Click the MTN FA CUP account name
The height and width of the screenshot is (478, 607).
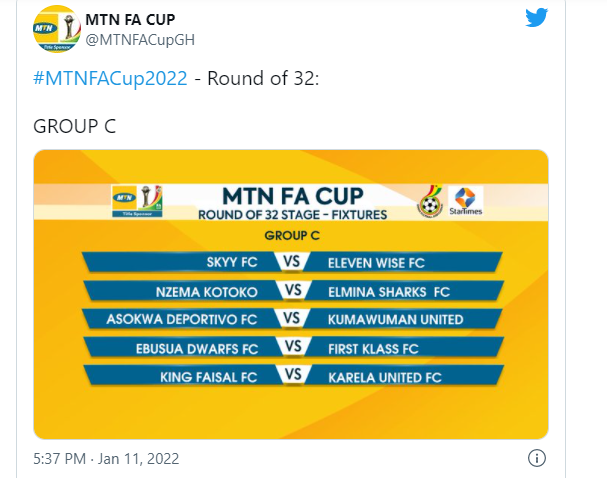130,20
